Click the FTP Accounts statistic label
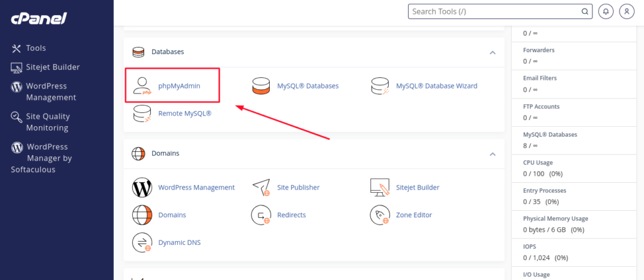The image size is (644, 280). click(541, 106)
